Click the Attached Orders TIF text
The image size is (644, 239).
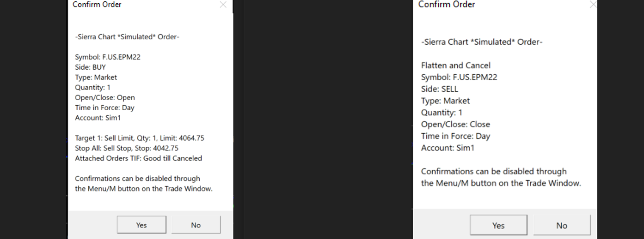click(x=138, y=158)
